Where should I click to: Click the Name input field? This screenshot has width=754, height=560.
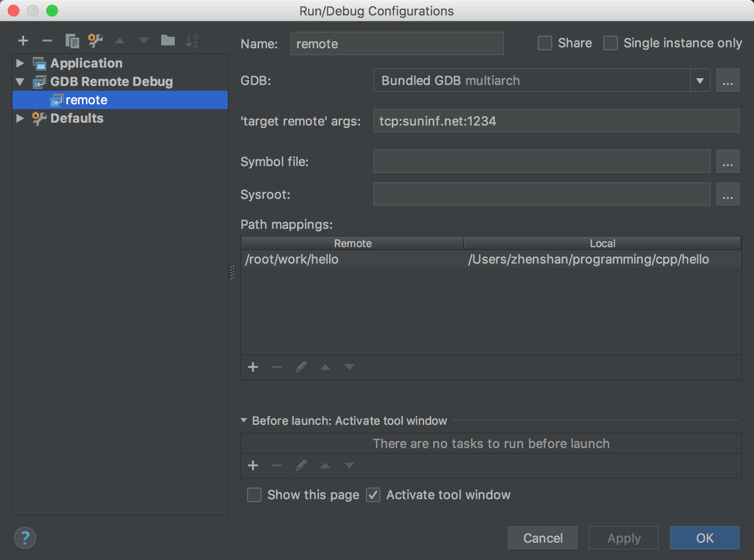(x=397, y=43)
